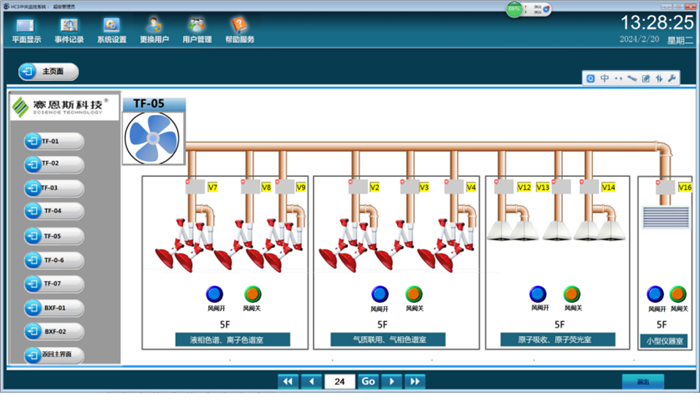
Task: Open 平面显示 from the top toolbar
Action: (x=27, y=29)
